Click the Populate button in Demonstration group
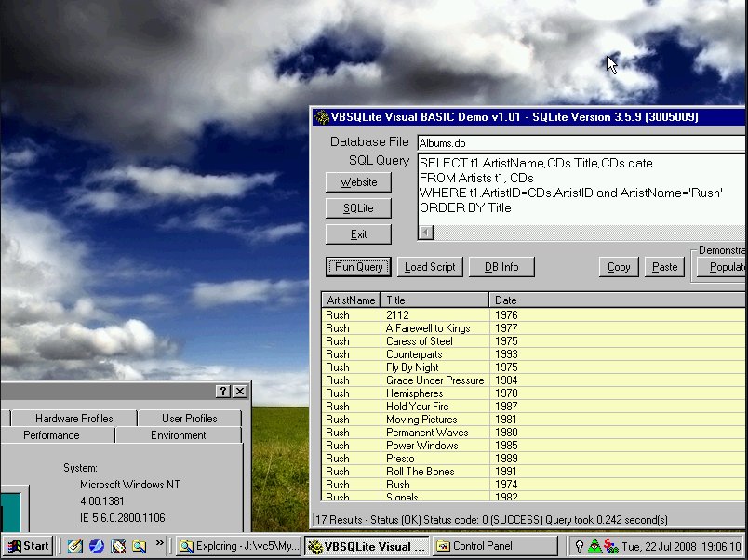 721,267
